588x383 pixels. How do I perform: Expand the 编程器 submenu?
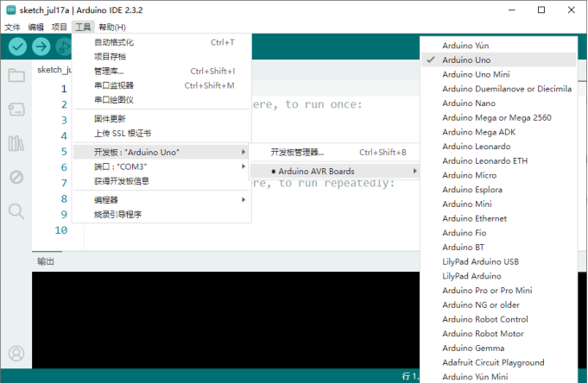pyautogui.click(x=161, y=200)
